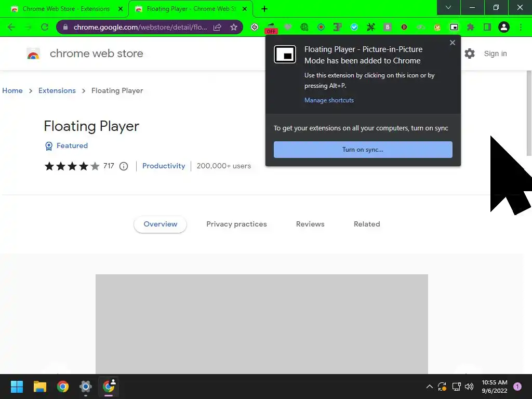This screenshot has width=532, height=399.
Task: Click the address bar URL
Action: click(140, 27)
